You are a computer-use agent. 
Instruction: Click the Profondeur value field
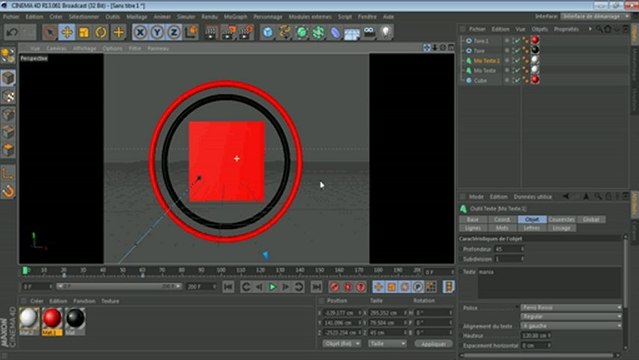point(509,249)
